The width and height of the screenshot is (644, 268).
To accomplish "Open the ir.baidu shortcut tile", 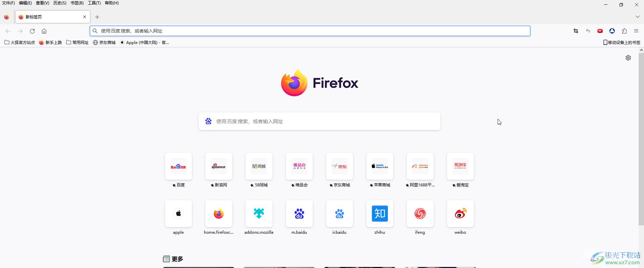I will [340, 214].
